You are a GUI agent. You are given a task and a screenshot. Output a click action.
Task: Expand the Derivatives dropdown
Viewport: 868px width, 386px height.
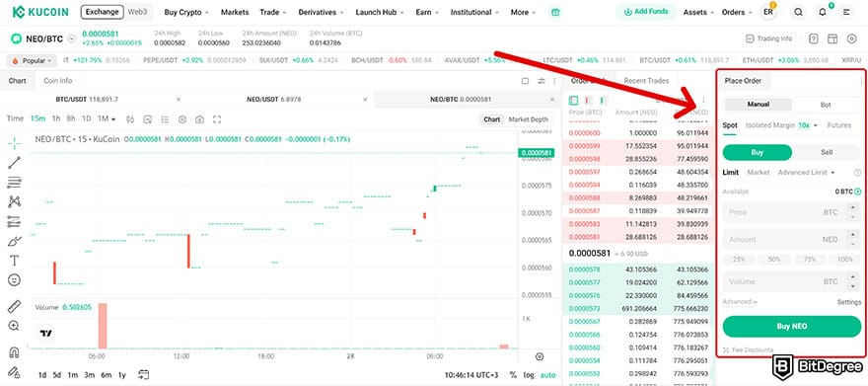[322, 12]
